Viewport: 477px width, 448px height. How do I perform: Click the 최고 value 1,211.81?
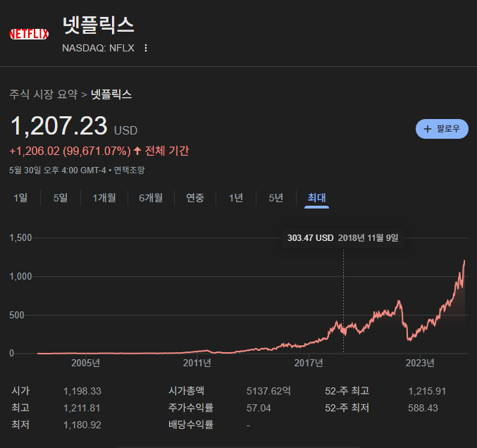tap(82, 408)
